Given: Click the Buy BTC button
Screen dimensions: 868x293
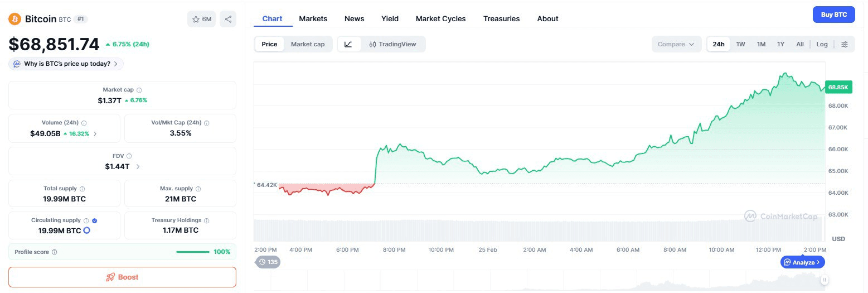Looking at the screenshot, I should tap(833, 15).
